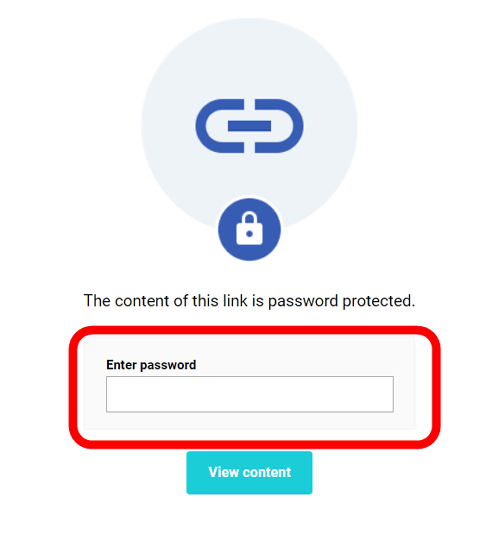Focus the Enter password text box

click(x=250, y=394)
